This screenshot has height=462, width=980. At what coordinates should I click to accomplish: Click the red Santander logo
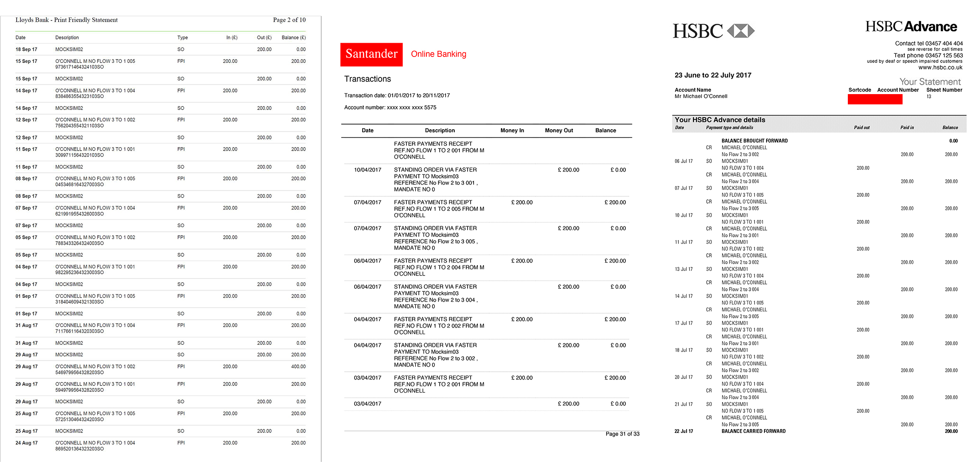371,54
